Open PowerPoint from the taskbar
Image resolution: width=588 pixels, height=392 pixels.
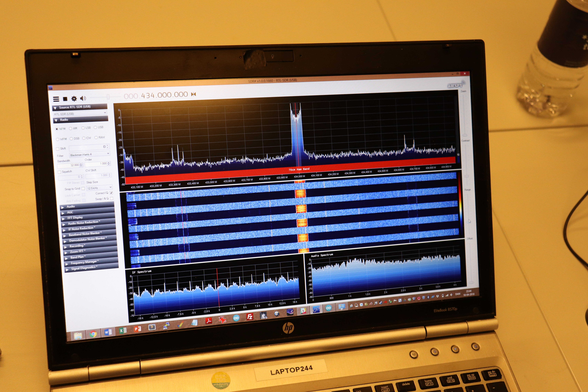tap(137, 329)
